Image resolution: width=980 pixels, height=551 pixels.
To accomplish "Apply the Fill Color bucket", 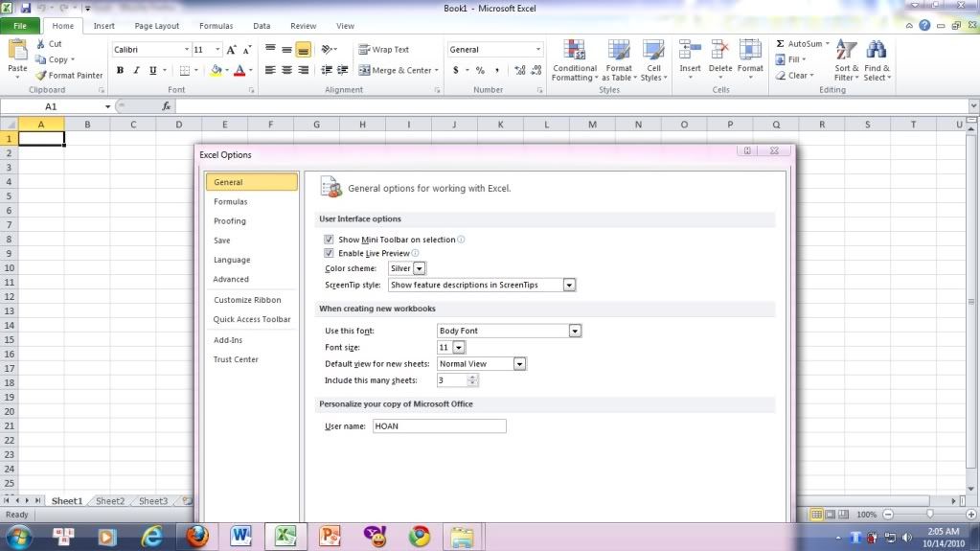I will [216, 71].
